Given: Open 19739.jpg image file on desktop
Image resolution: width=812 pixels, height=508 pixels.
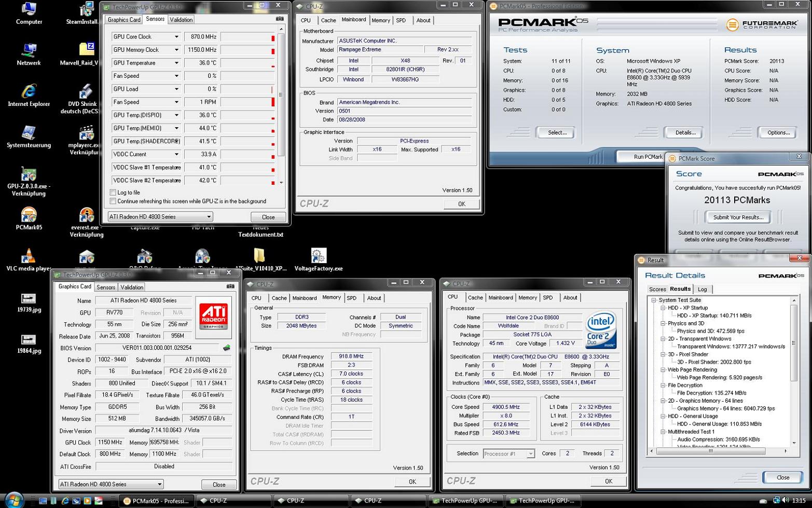Looking at the screenshot, I should (29, 302).
